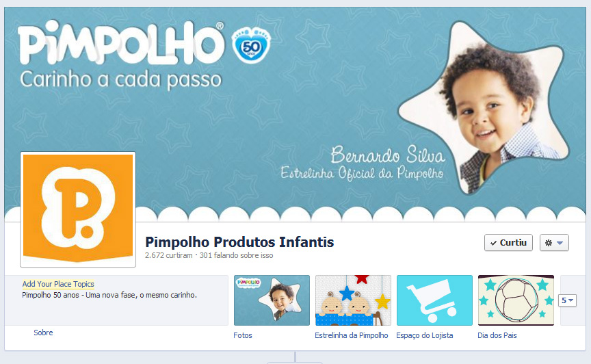This screenshot has width=591, height=364.
Task: Click the Pimpolho logo in cover banner
Action: 121,43
